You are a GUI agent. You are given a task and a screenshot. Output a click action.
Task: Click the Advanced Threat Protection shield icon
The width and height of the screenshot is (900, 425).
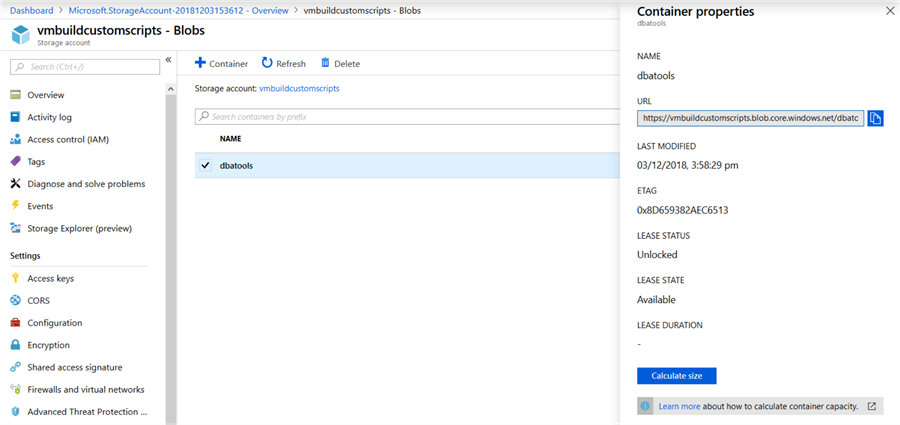click(x=16, y=412)
